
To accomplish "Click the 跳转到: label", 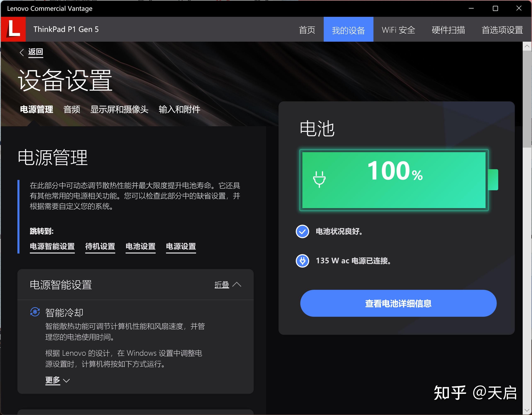I will coord(42,231).
